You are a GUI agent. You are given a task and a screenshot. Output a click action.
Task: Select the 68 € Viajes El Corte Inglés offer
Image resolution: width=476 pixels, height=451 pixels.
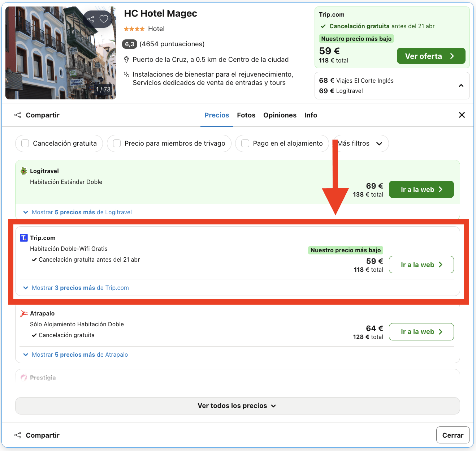tap(356, 81)
